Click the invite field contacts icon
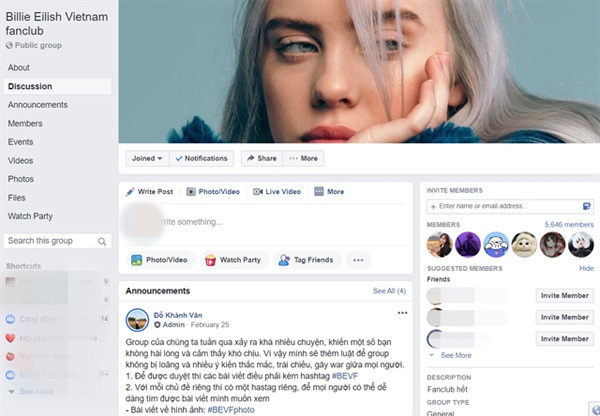Viewport: 600px width, 416px height. pos(586,206)
